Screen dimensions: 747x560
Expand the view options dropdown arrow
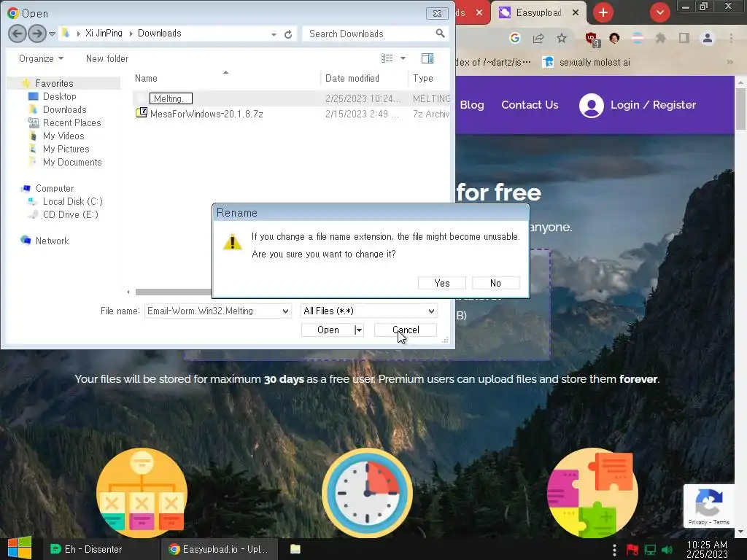coord(403,58)
